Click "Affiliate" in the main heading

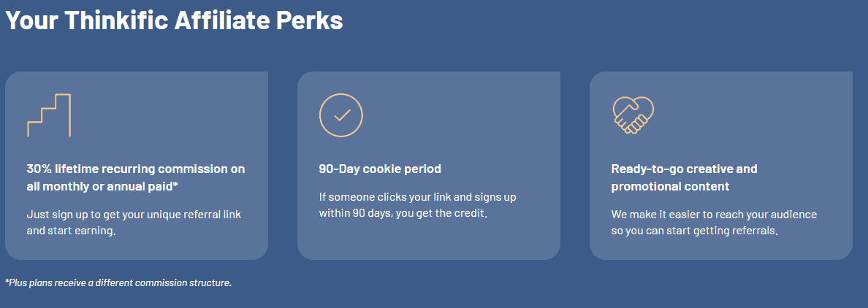click(x=211, y=20)
